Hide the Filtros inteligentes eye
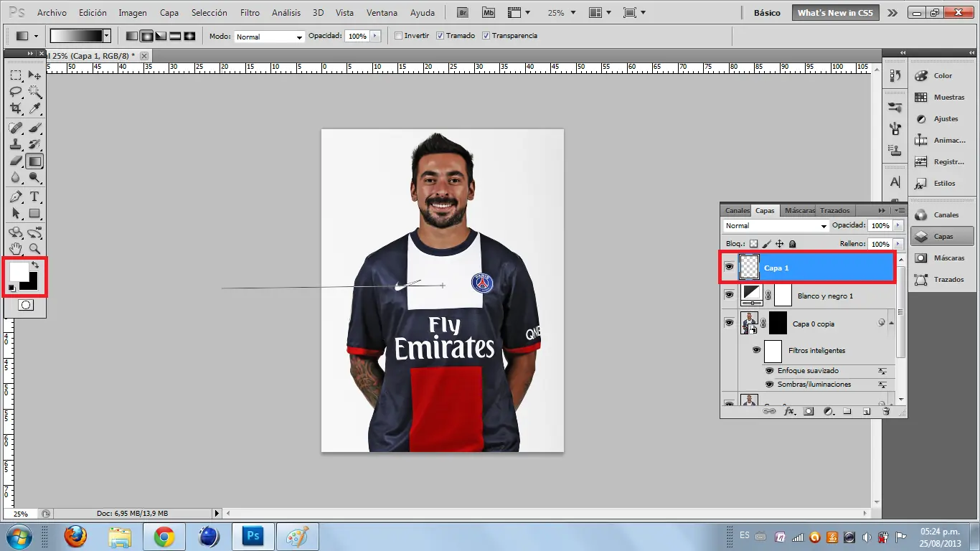 756,350
